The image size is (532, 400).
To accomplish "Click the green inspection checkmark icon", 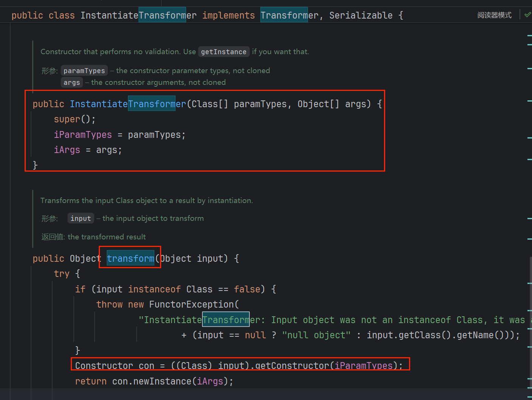I will pyautogui.click(x=527, y=15).
